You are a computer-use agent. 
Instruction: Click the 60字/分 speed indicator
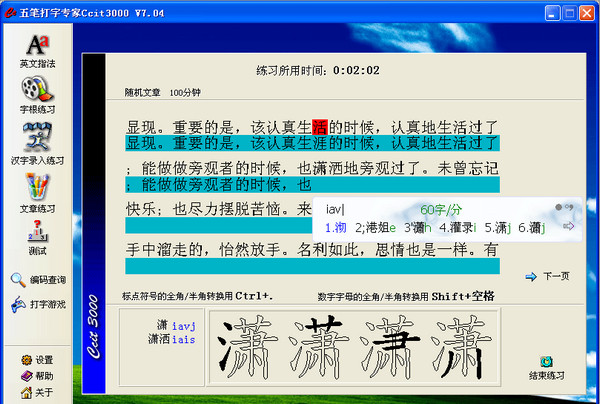pyautogui.click(x=441, y=210)
